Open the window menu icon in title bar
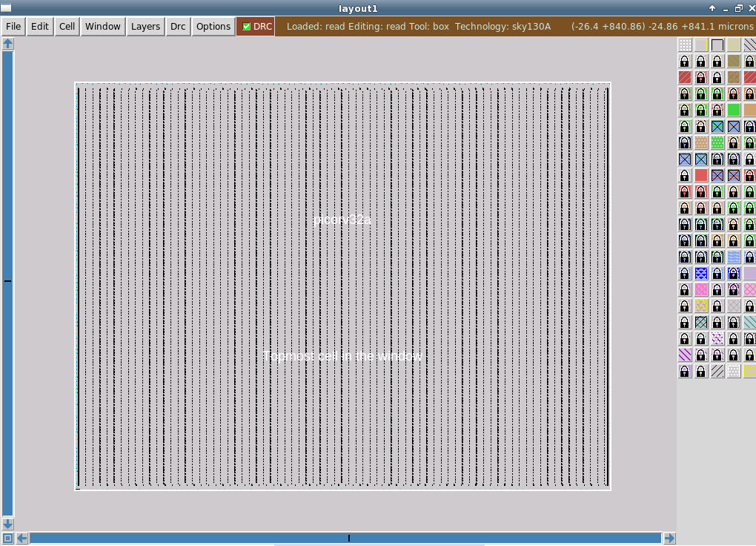Viewport: 756px width, 546px height. (x=6, y=7)
